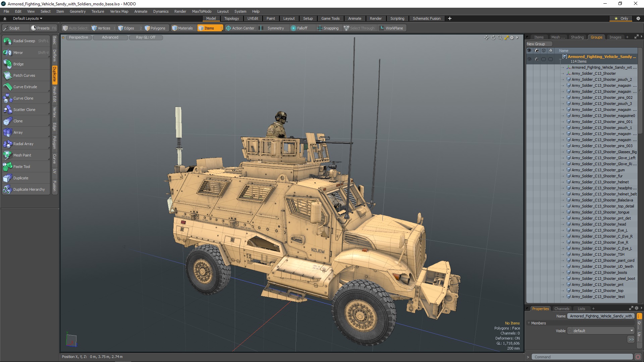Toggle Select Through option
The height and width of the screenshot is (362, 644).
click(x=359, y=28)
